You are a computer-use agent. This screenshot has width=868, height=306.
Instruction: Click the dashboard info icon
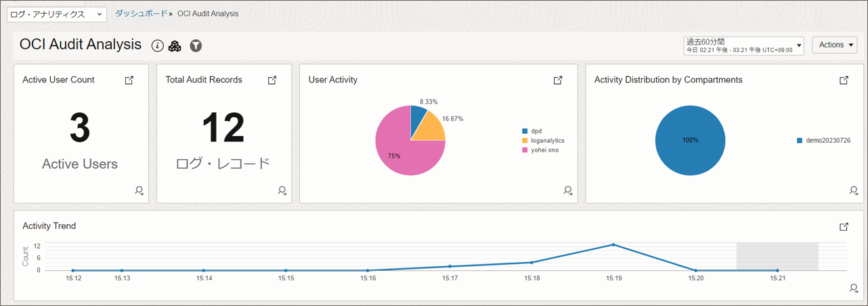(158, 45)
